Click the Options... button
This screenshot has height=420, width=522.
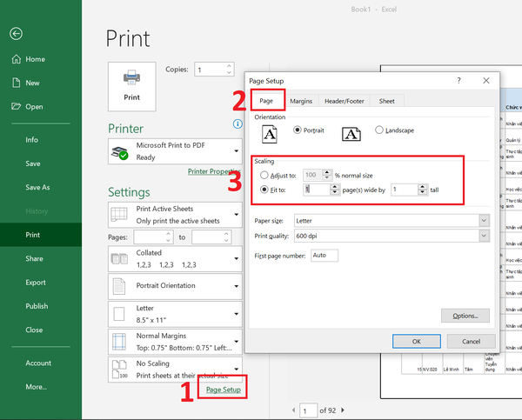point(465,316)
